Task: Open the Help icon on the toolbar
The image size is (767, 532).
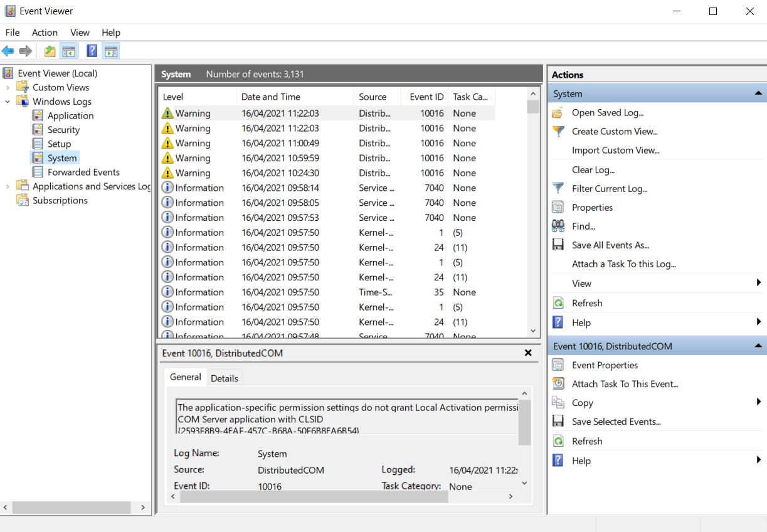Action: [92, 51]
